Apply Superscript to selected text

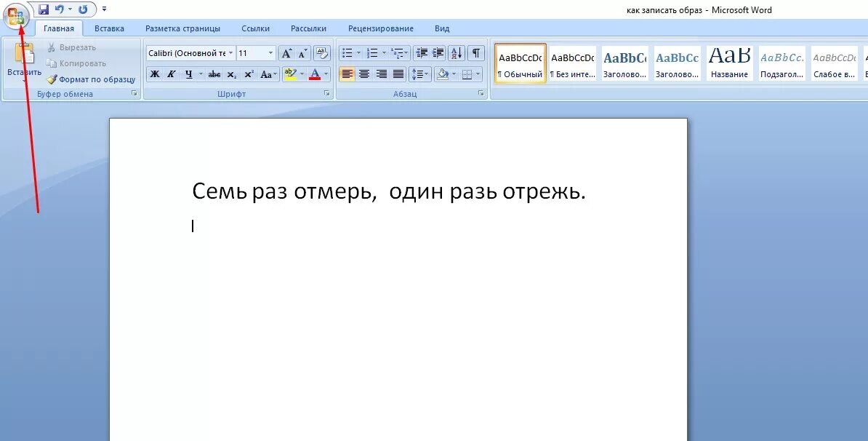[x=248, y=73]
